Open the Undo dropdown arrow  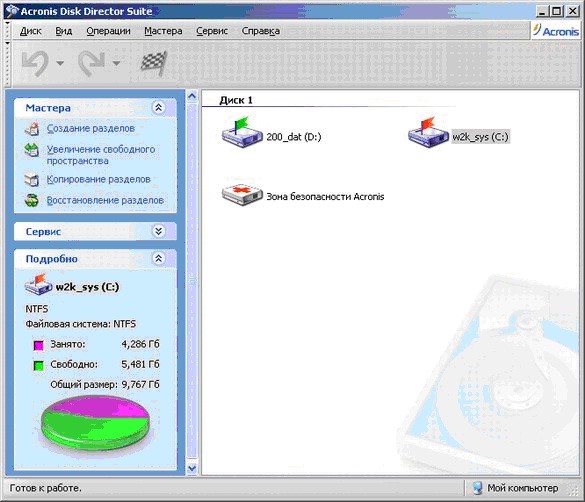click(x=60, y=63)
